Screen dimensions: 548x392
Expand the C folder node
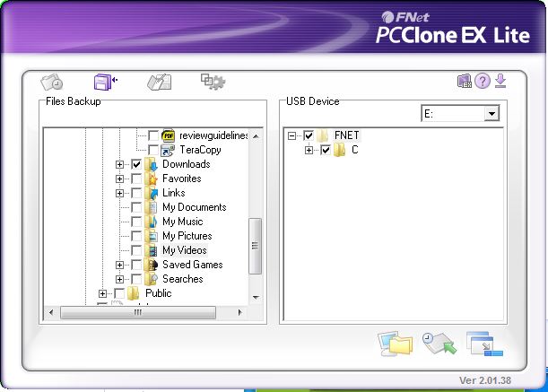coord(309,150)
